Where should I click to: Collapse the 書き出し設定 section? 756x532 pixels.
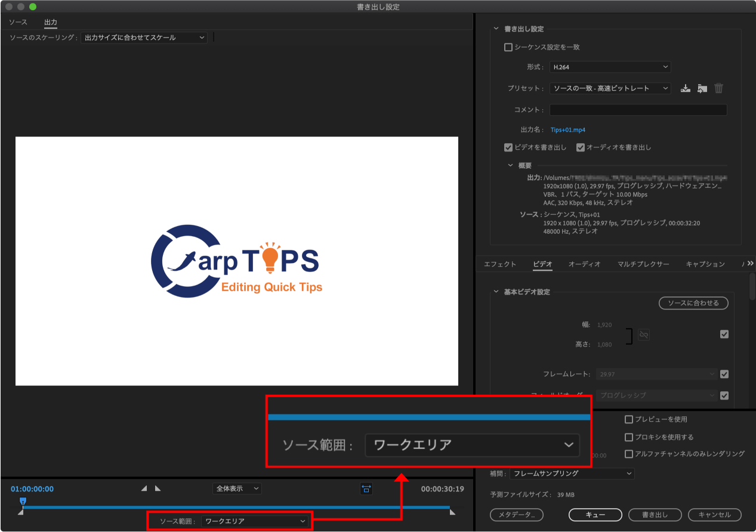tap(495, 29)
